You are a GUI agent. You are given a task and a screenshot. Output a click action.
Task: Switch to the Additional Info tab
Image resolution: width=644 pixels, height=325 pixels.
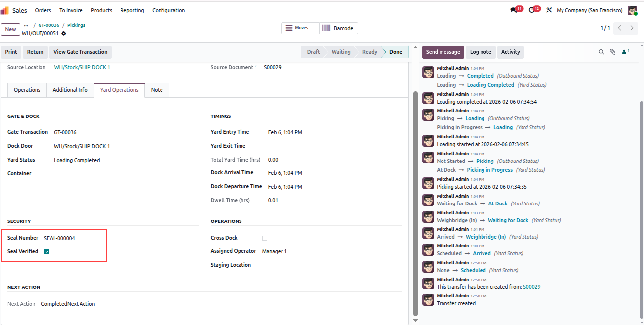tap(70, 90)
